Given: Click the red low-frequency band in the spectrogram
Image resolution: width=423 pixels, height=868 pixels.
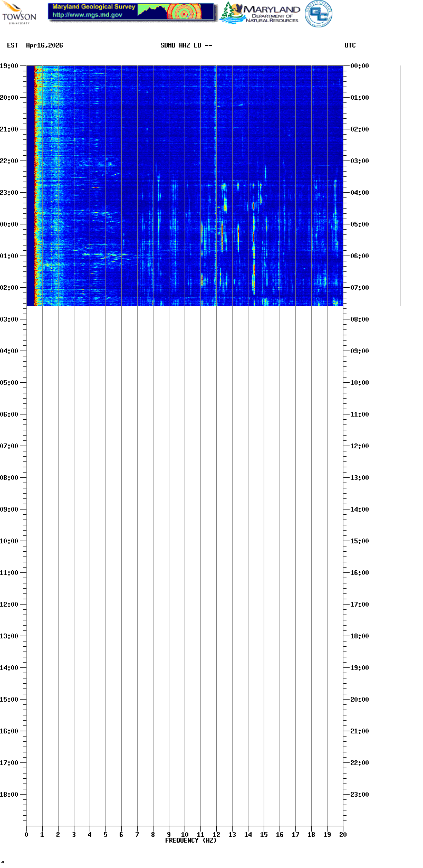Looking at the screenshot, I should pos(37,185).
